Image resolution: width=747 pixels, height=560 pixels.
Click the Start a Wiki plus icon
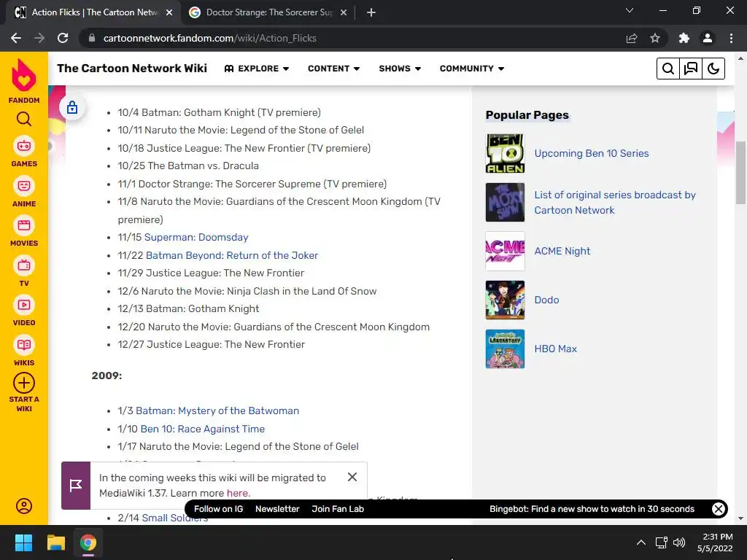pyautogui.click(x=24, y=383)
